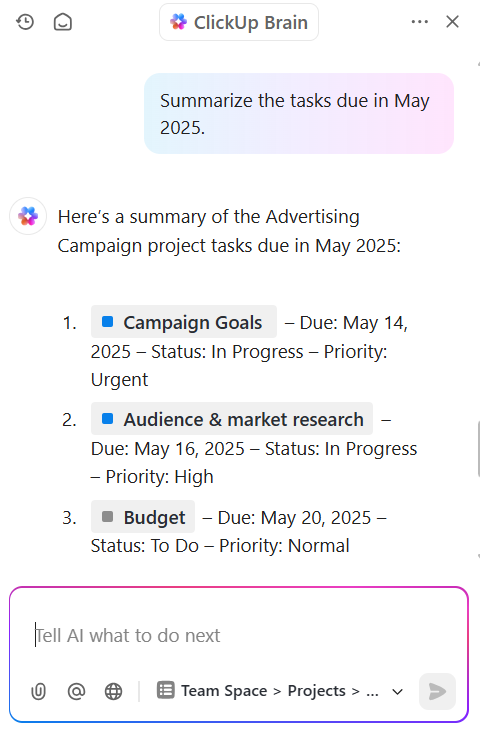Toggle the globe web search icon

[113, 691]
